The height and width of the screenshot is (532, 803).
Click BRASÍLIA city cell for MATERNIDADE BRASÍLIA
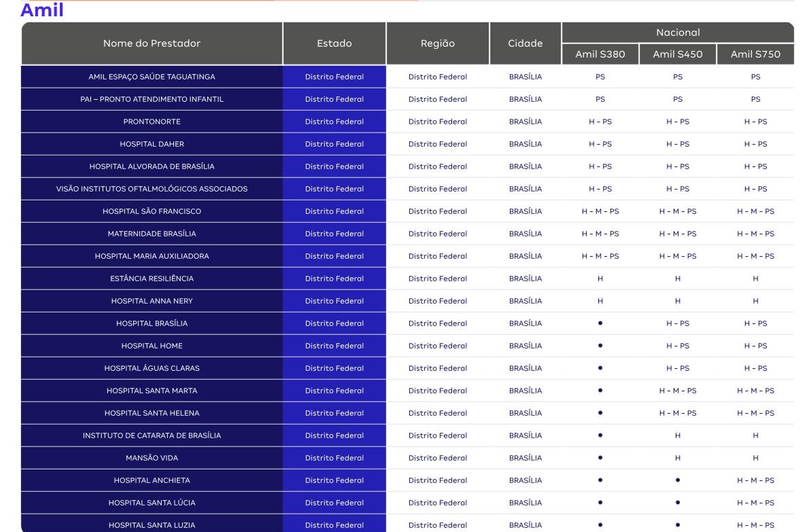click(x=526, y=234)
